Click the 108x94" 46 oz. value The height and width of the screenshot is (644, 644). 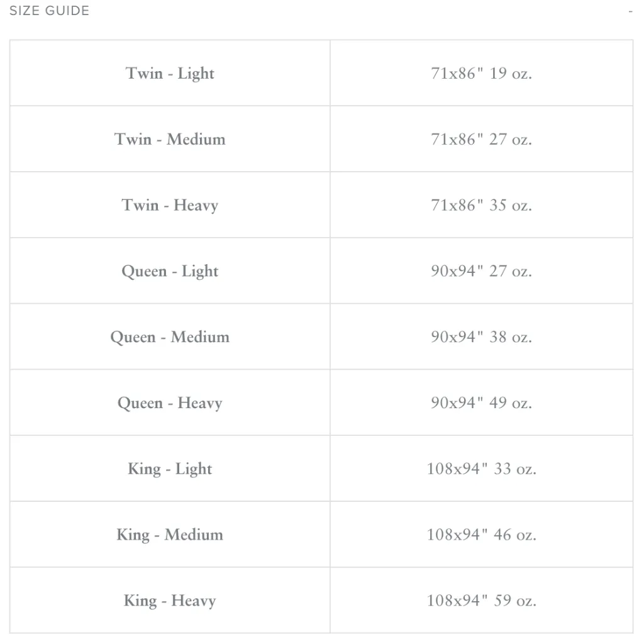[x=481, y=535]
